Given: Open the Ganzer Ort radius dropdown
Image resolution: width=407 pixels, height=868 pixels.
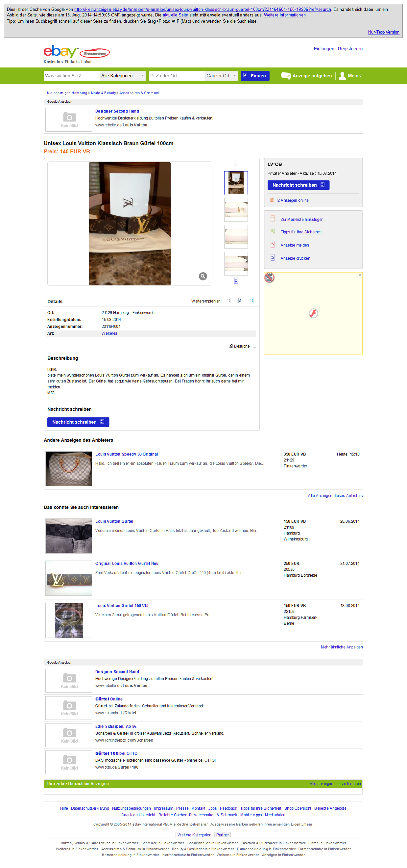Looking at the screenshot, I should 221,76.
